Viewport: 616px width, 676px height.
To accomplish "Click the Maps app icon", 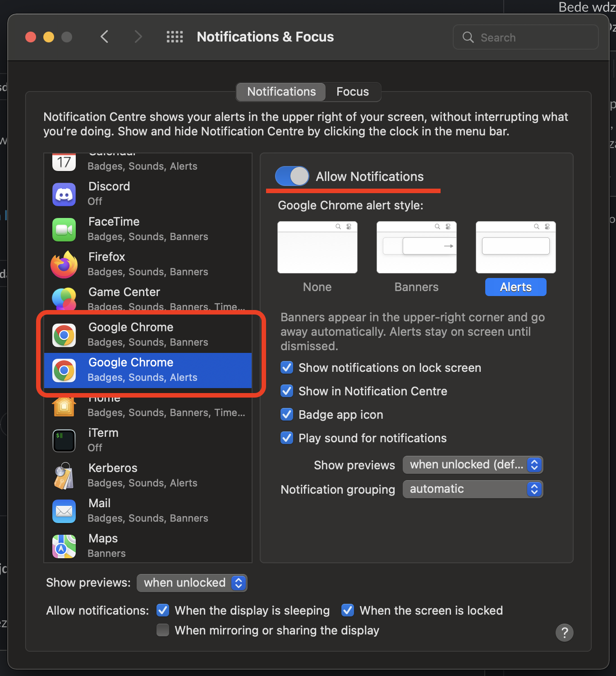I will (64, 546).
